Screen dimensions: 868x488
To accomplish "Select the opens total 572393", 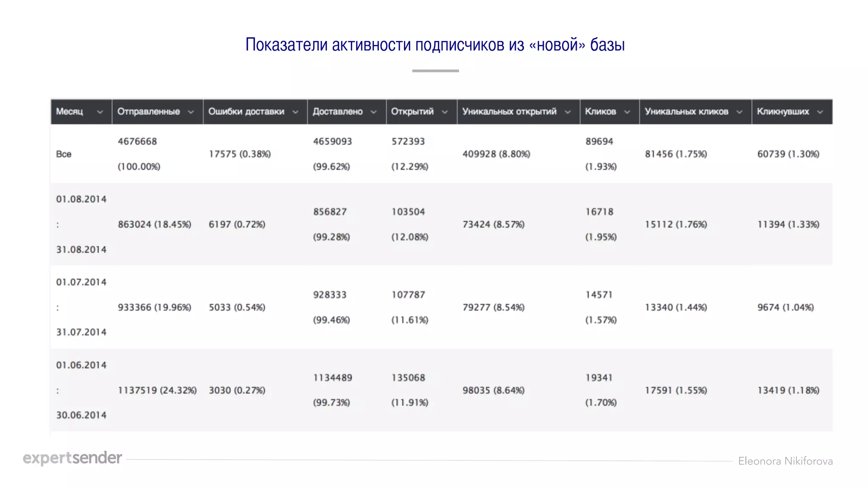I will [x=408, y=141].
